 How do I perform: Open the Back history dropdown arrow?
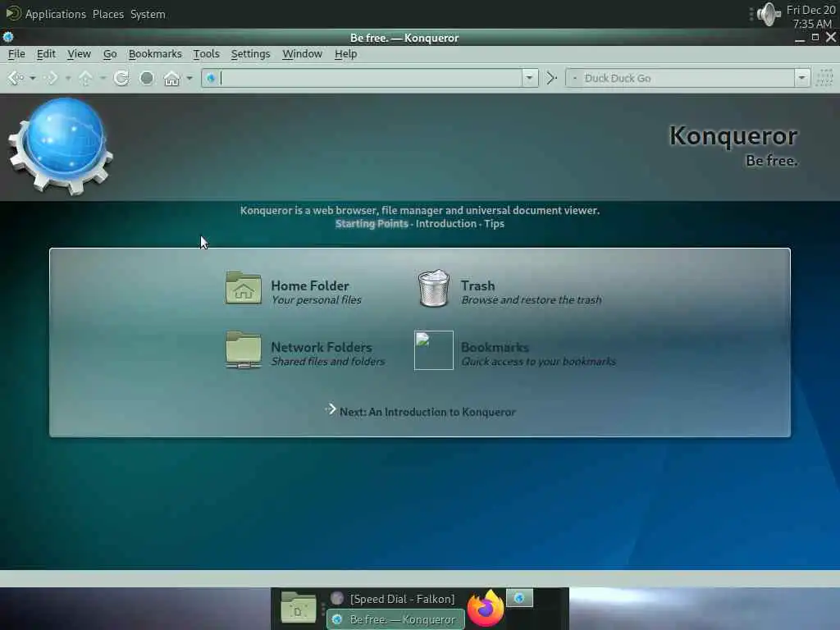[33, 78]
